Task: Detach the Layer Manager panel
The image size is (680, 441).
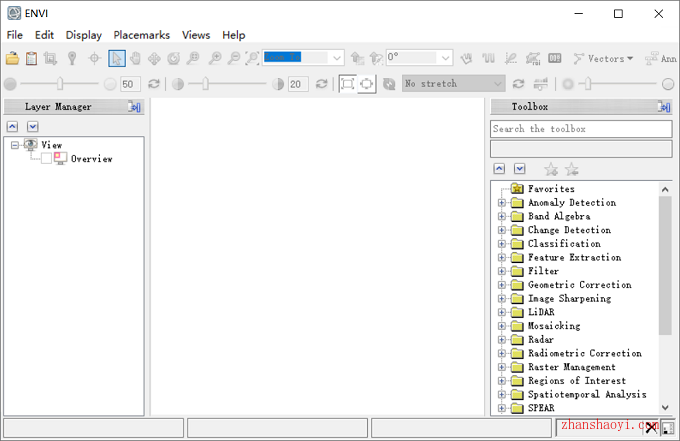Action: (x=134, y=107)
